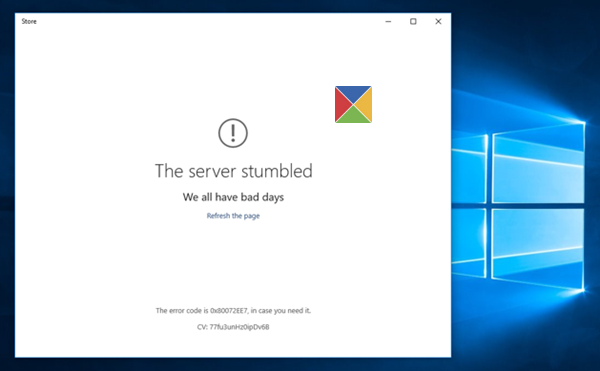Pick the yellow triangle of the logo
600x371 pixels.
[364, 104]
